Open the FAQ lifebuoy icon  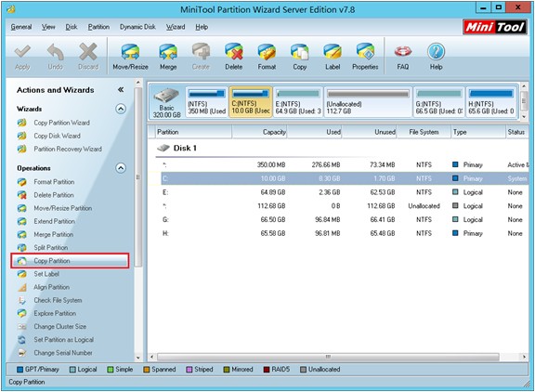pyautogui.click(x=402, y=57)
